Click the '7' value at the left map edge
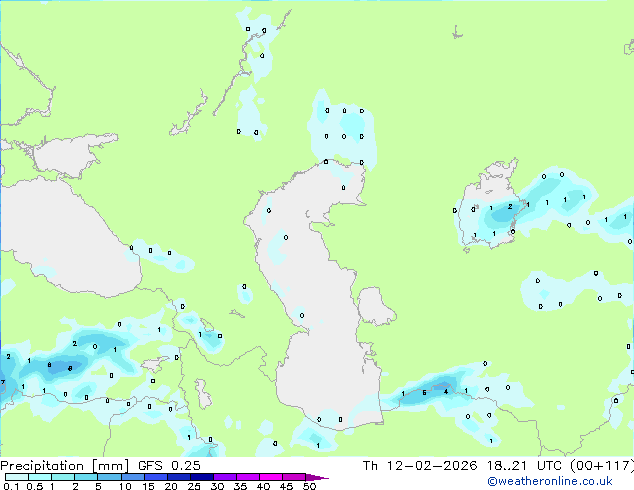 [3, 382]
